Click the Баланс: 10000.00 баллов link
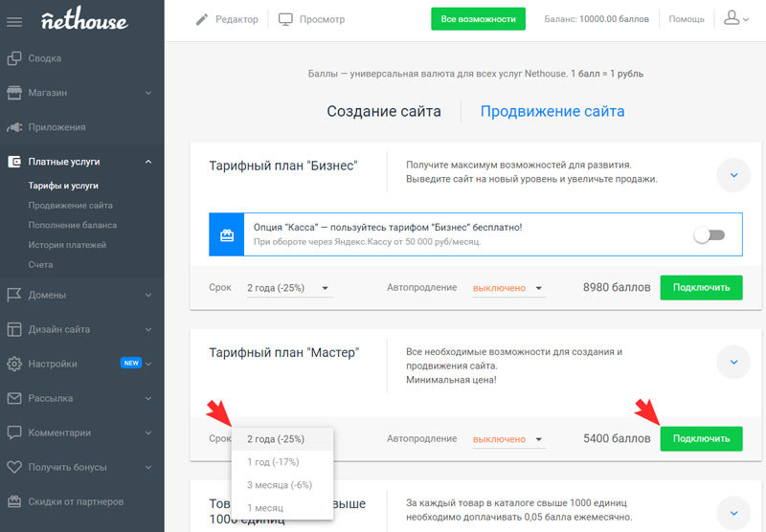The height and width of the screenshot is (532, 766). (x=597, y=19)
